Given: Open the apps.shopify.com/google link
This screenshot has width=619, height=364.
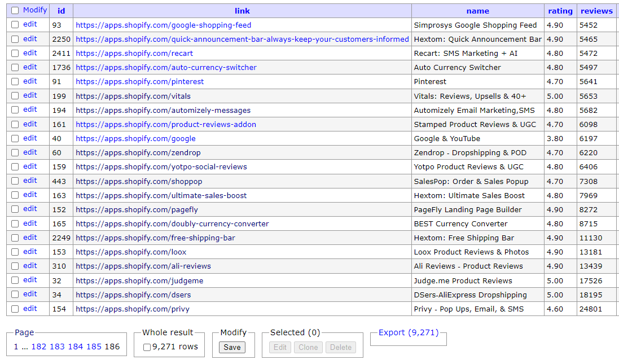Looking at the screenshot, I should pyautogui.click(x=136, y=139).
